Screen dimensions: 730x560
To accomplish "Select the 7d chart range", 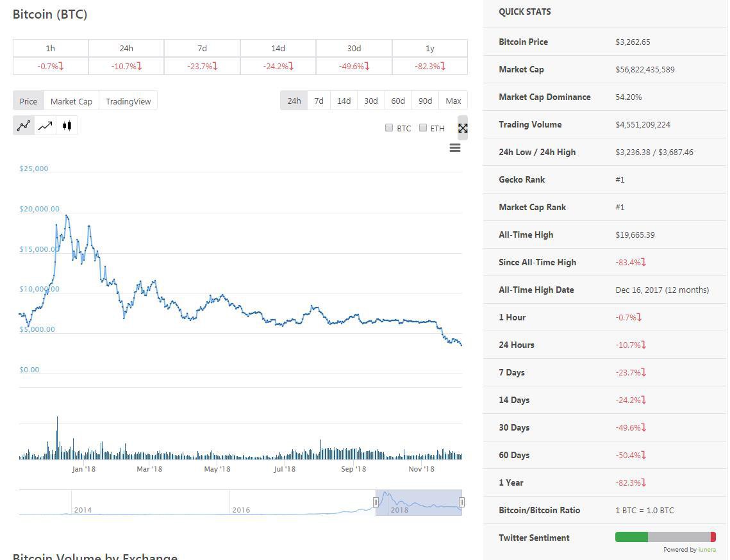I will pos(319,101).
